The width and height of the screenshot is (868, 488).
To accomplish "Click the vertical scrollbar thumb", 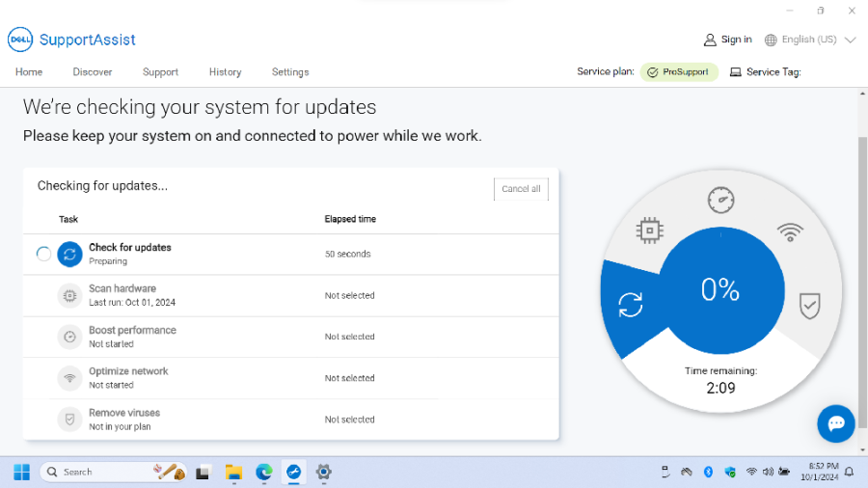I will [862, 283].
